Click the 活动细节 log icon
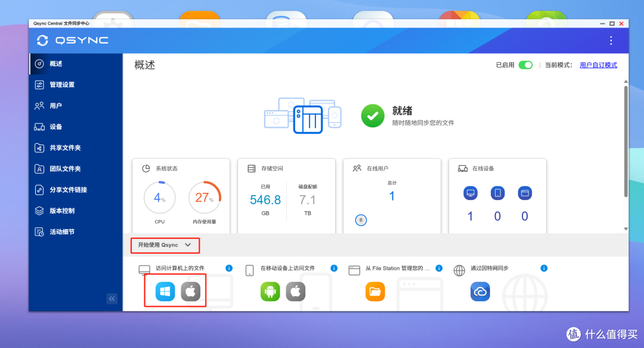Screen dimensions: 644x348 (x=39, y=232)
